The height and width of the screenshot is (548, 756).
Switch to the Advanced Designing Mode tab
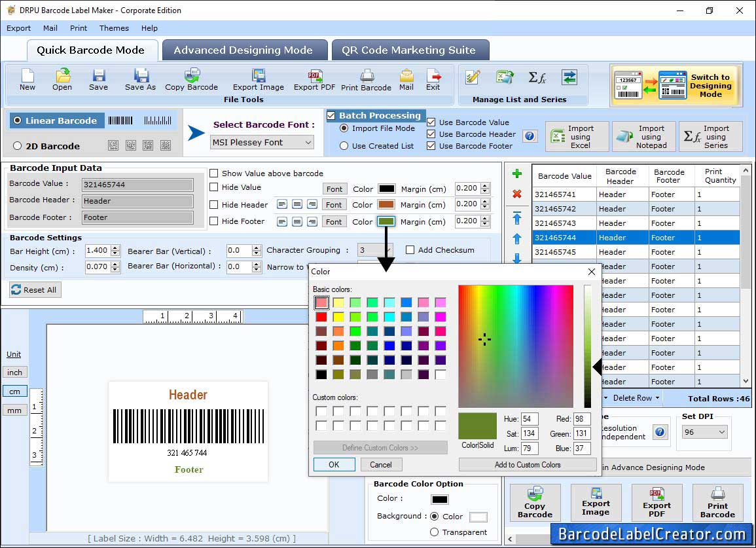[x=244, y=50]
